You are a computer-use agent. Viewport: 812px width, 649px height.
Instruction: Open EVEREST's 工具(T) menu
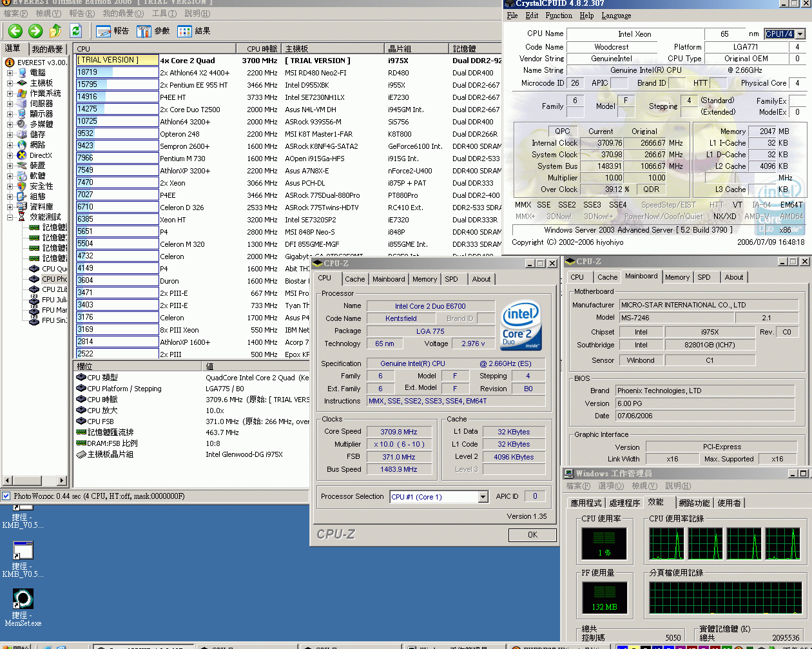pyautogui.click(x=164, y=14)
